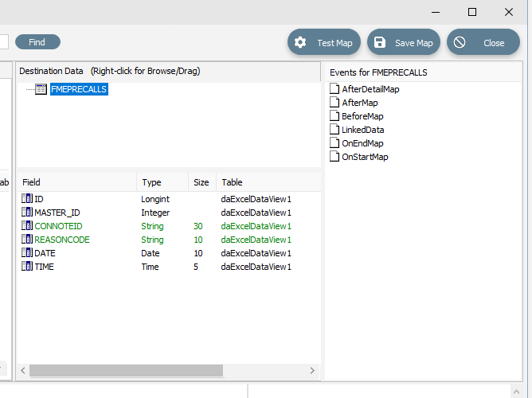Click the floppy disk icon on Save Map

pos(380,42)
